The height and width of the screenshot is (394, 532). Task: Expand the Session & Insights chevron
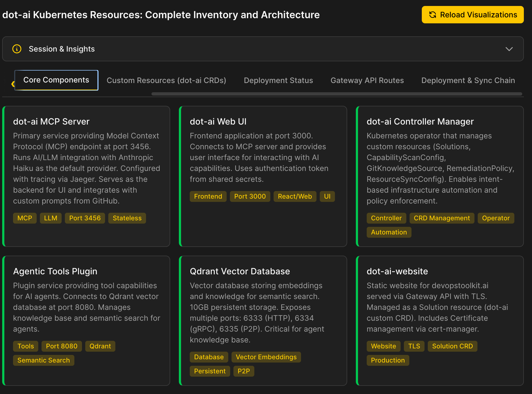pos(509,49)
